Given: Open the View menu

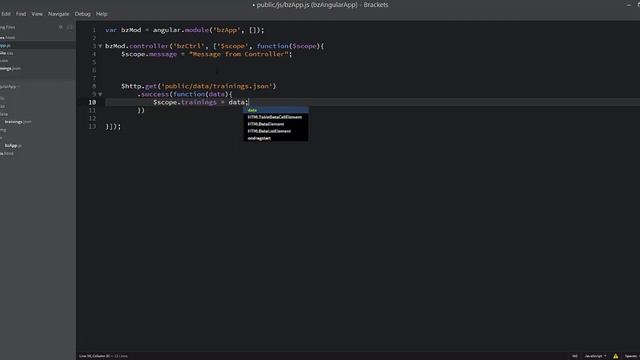Looking at the screenshot, I should (x=37, y=14).
